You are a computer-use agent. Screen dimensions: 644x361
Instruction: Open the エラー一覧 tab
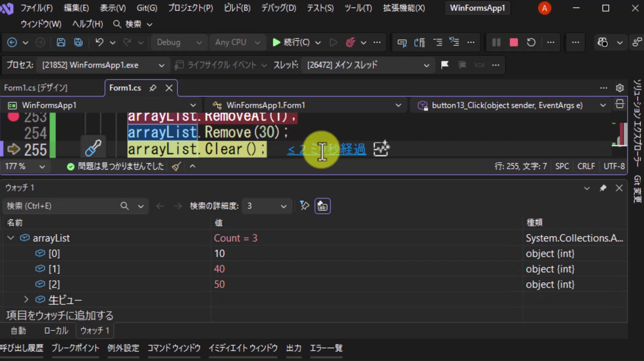(x=326, y=348)
